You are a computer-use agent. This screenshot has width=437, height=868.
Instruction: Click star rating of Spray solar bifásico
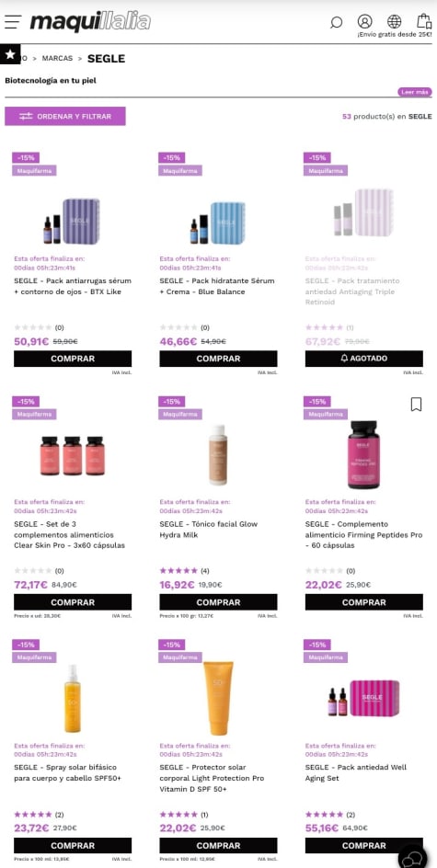33,815
